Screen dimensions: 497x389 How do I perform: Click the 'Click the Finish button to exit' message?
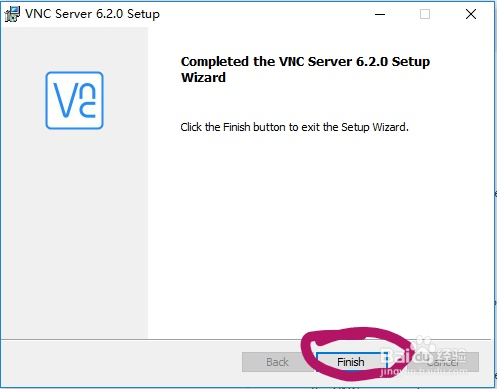(294, 127)
